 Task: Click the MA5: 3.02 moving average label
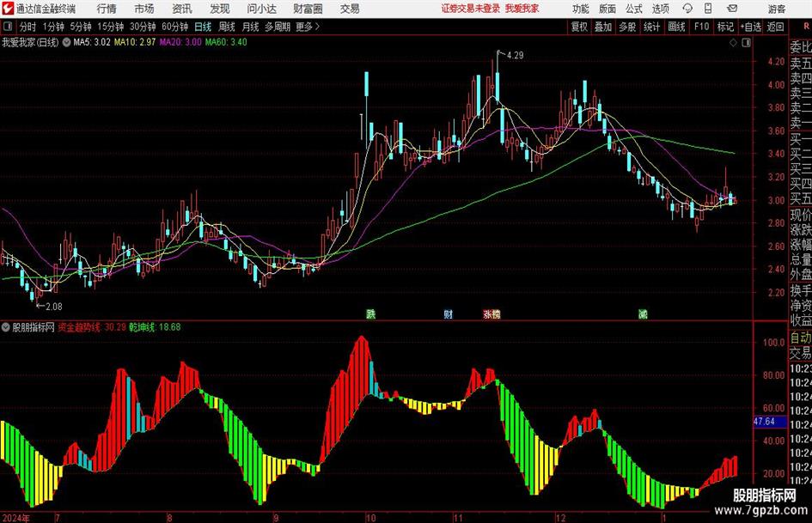pyautogui.click(x=92, y=42)
